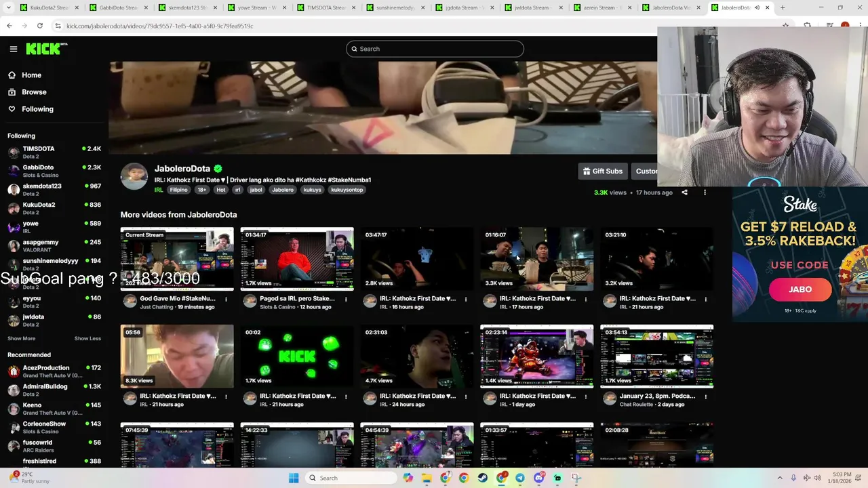Open AcezProduction in the Recommended list
The height and width of the screenshot is (488, 868).
(54, 371)
